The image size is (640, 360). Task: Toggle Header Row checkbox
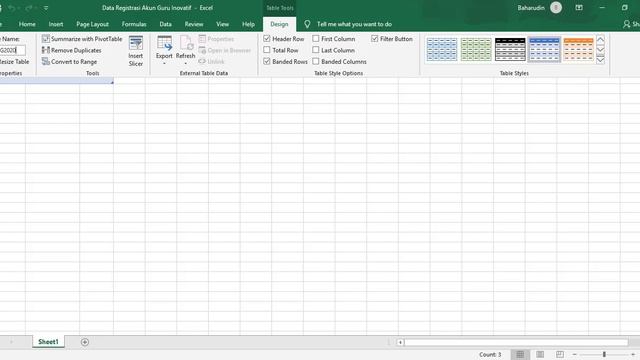[267, 38]
